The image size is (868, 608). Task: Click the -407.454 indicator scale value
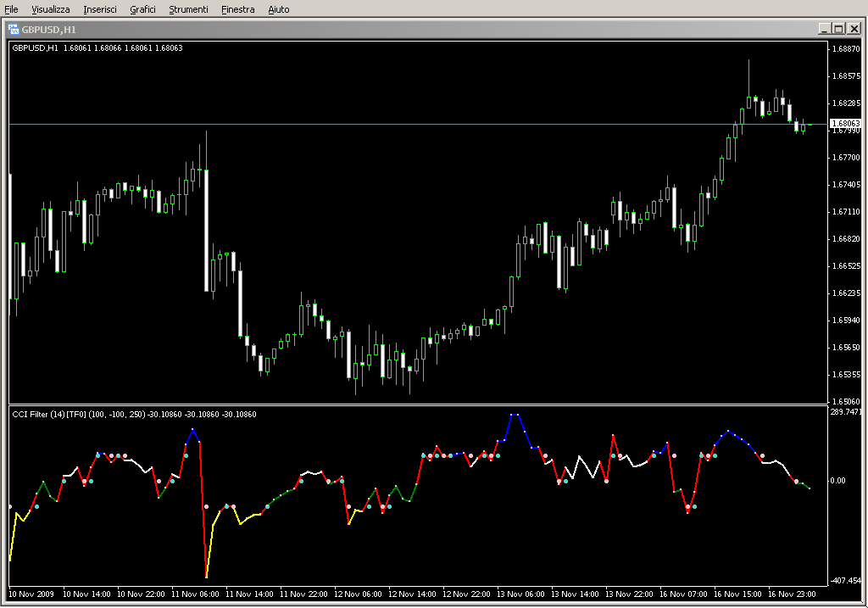tap(846, 580)
